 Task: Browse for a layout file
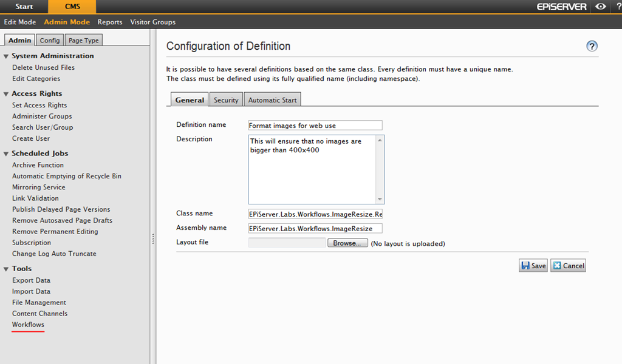coord(347,243)
